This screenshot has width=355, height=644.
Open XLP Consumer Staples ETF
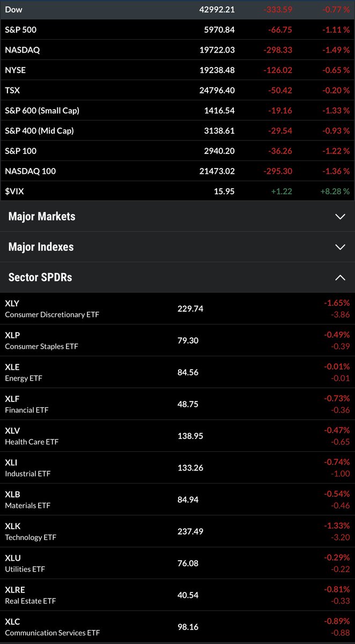click(177, 340)
